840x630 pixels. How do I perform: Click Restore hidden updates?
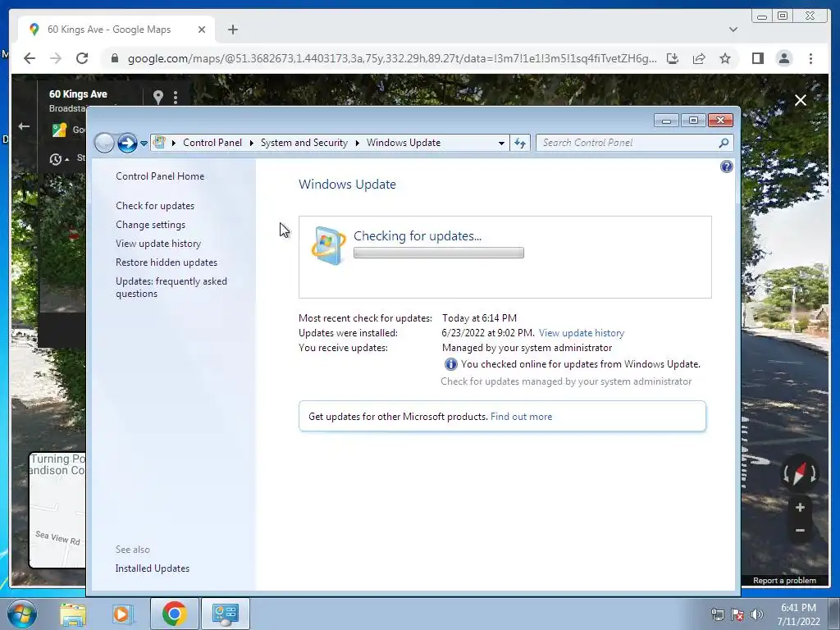pos(166,262)
